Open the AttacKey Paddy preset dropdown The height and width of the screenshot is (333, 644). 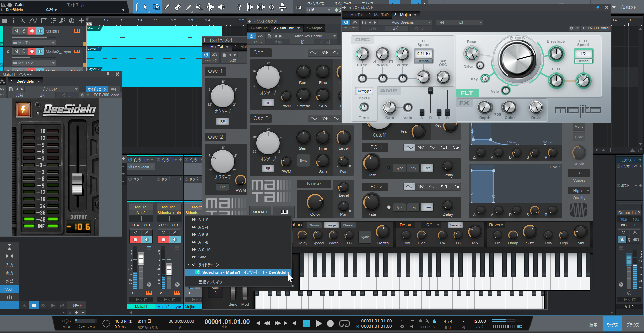[x=311, y=36]
